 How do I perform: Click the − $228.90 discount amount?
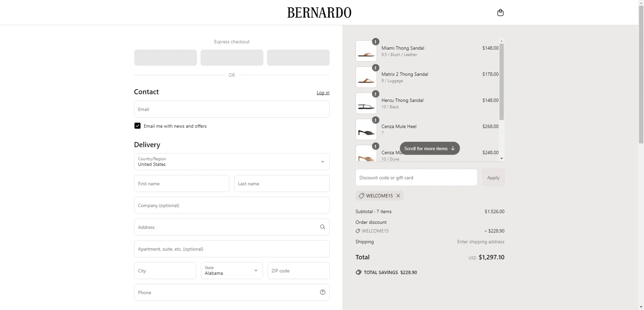494,231
